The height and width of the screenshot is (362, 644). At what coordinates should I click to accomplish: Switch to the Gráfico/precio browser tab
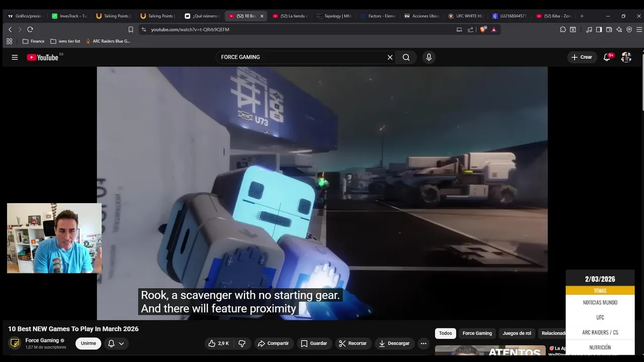coord(25,16)
